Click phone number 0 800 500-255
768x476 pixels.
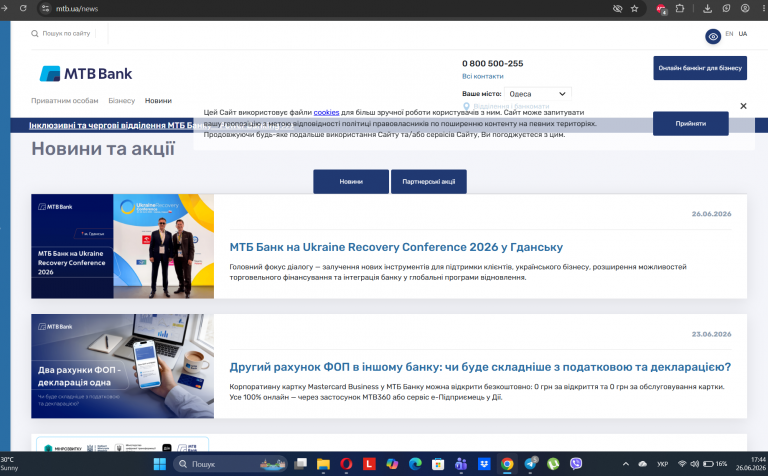coord(492,64)
